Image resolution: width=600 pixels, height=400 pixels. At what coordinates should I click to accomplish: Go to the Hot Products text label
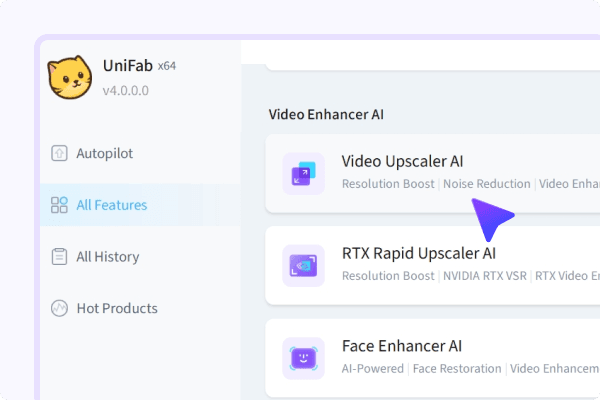point(116,308)
